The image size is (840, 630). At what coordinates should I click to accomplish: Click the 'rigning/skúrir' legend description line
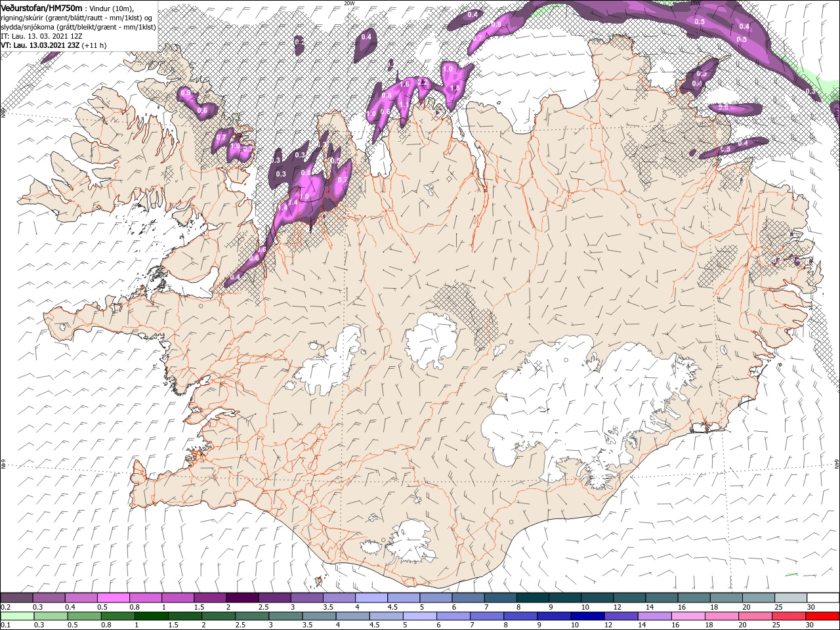click(76, 18)
